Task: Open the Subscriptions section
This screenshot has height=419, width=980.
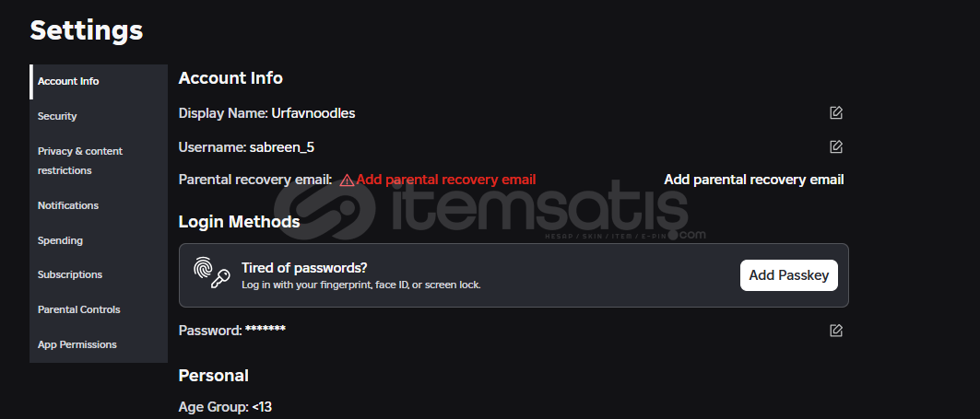Action: (99, 274)
